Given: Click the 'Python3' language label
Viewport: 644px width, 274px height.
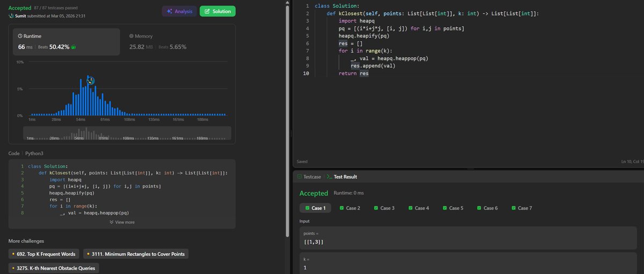Looking at the screenshot, I should coord(34,153).
